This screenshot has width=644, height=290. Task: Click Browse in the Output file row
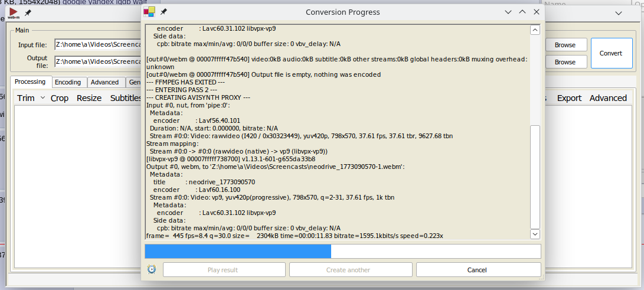point(566,62)
